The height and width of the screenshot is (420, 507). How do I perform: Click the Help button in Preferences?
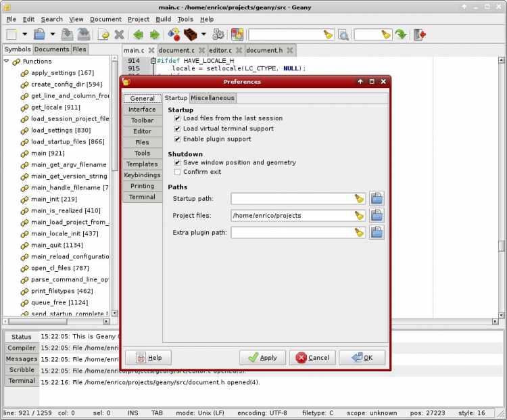coord(149,358)
